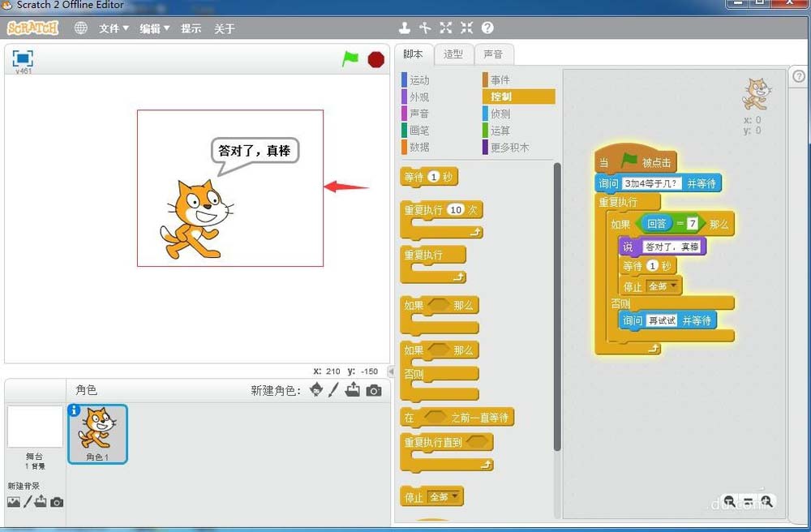Switch to the 脚本 tab
This screenshot has height=532, width=811.
coord(413,54)
